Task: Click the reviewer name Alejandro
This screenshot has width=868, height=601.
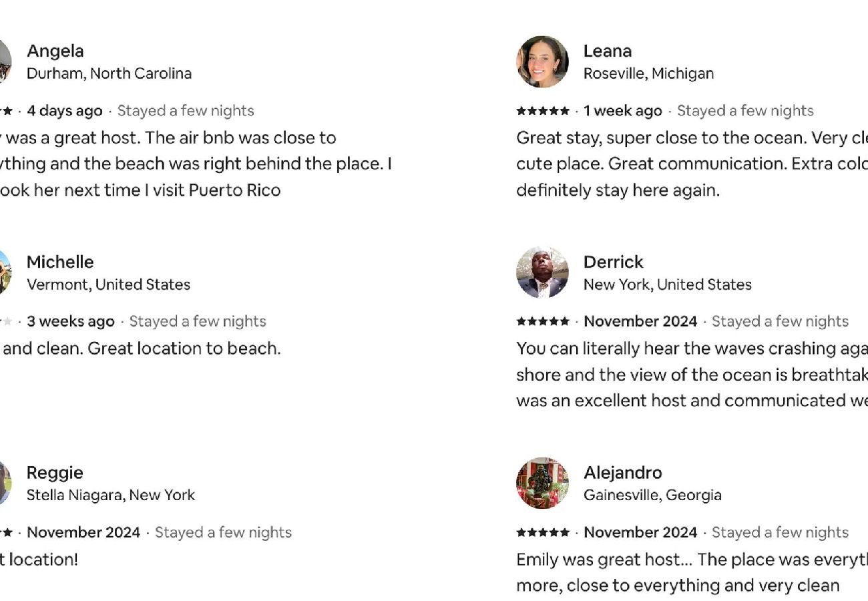Action: pyautogui.click(x=623, y=473)
